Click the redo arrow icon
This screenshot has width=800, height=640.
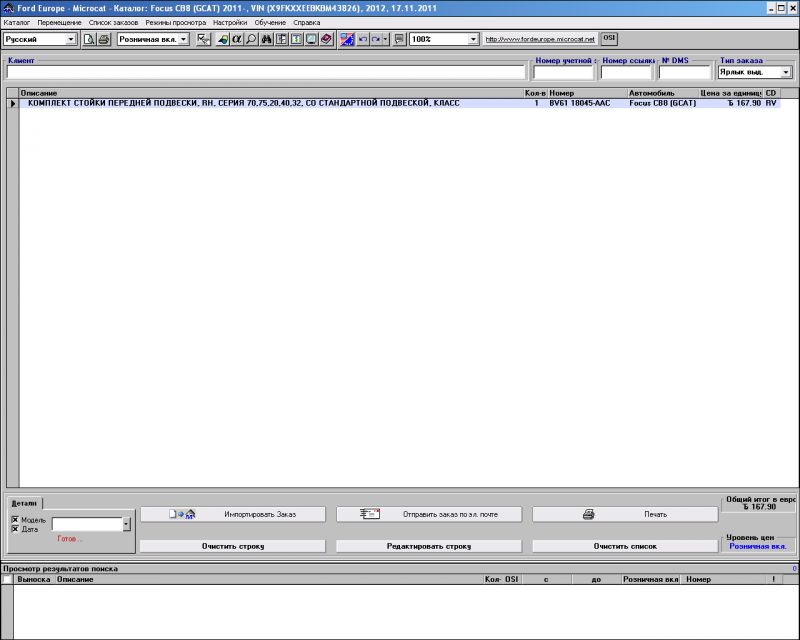376,39
